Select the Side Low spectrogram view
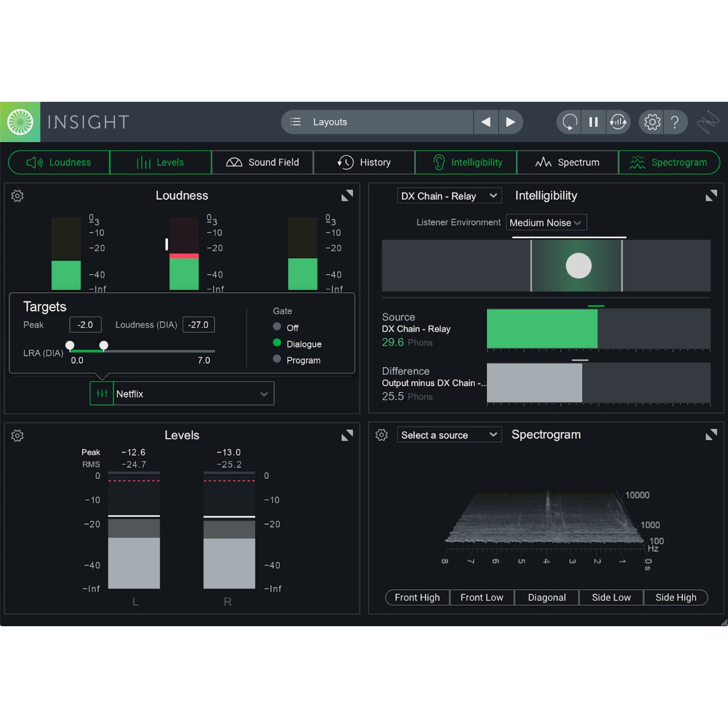 tap(611, 597)
